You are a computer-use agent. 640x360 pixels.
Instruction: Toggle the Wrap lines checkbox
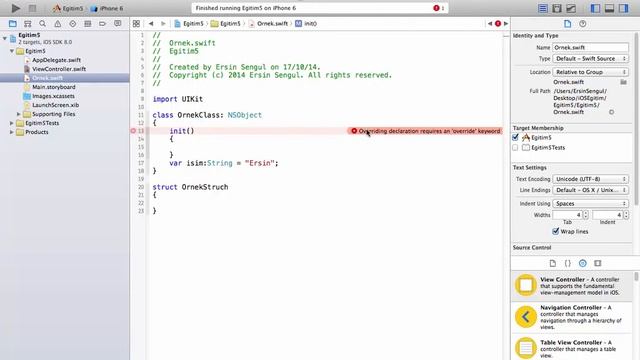click(556, 231)
